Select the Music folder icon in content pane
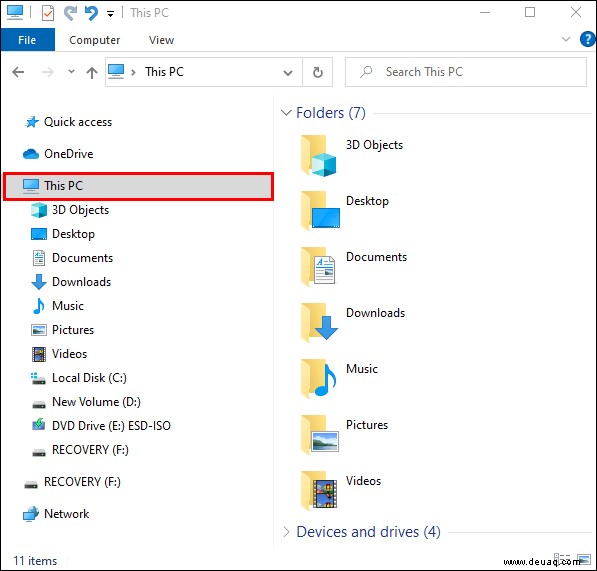 (318, 379)
